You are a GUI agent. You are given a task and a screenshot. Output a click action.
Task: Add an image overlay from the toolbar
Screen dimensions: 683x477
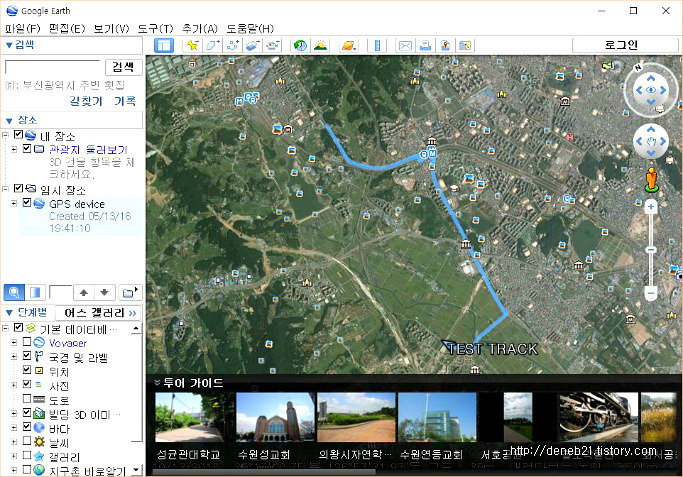point(253,45)
